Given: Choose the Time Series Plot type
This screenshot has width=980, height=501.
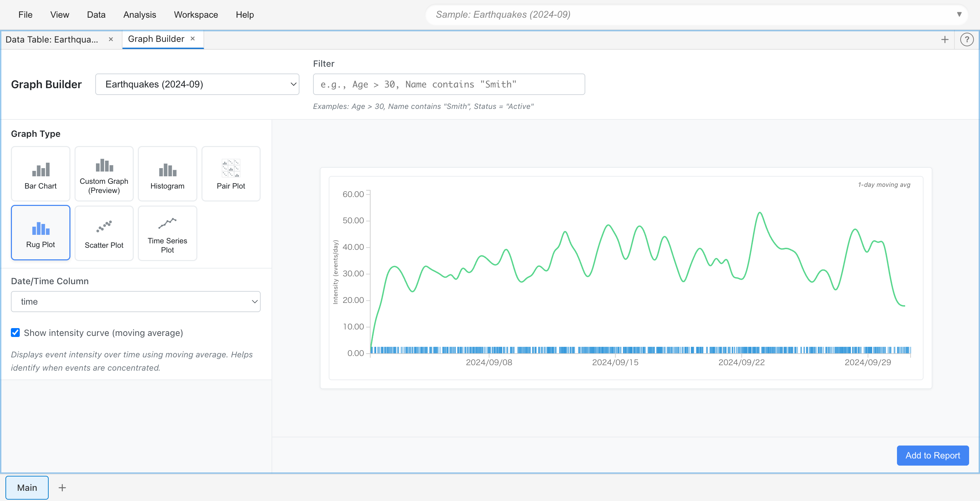Looking at the screenshot, I should tap(167, 233).
